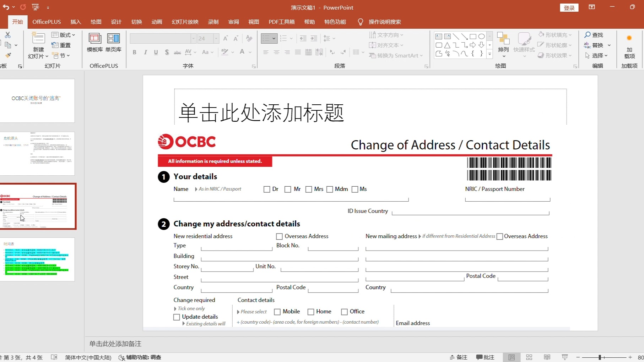Viewport: 644px width, 362px height.
Task: Tick the Dr title checkbox
Action: click(x=267, y=189)
